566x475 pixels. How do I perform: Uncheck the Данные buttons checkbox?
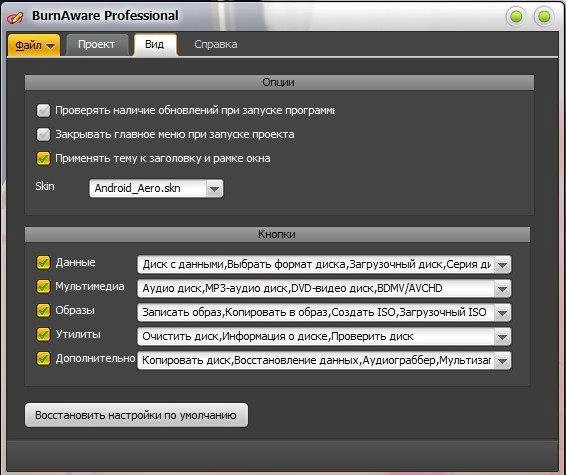(44, 262)
